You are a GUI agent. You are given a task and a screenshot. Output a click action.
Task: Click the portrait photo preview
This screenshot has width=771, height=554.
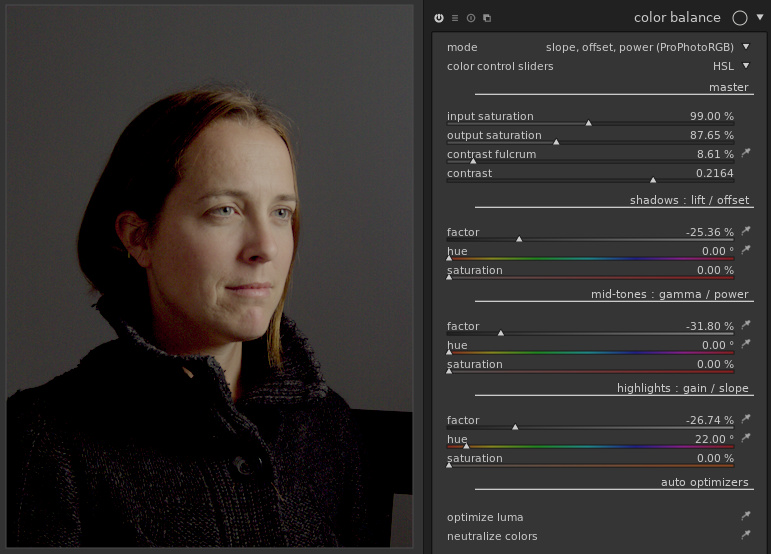(209, 276)
